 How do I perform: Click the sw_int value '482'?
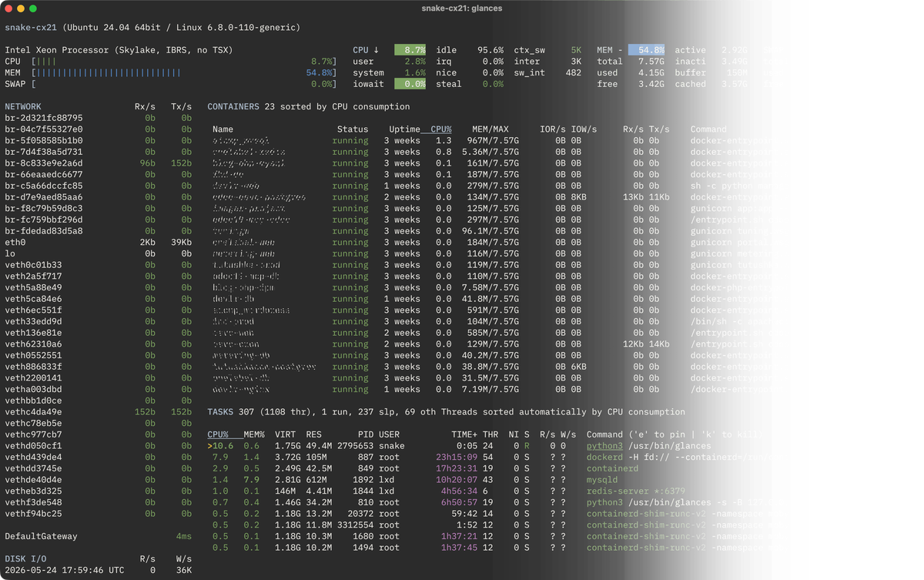click(x=574, y=73)
